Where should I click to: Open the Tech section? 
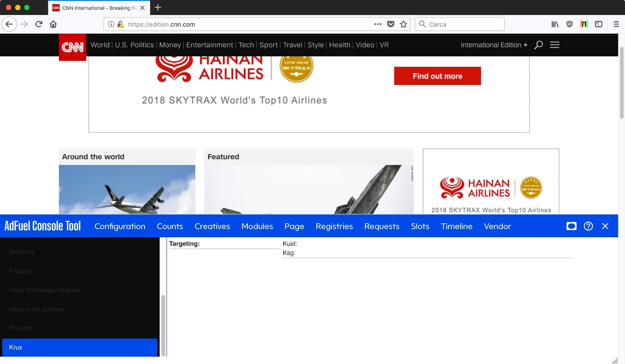pyautogui.click(x=246, y=45)
